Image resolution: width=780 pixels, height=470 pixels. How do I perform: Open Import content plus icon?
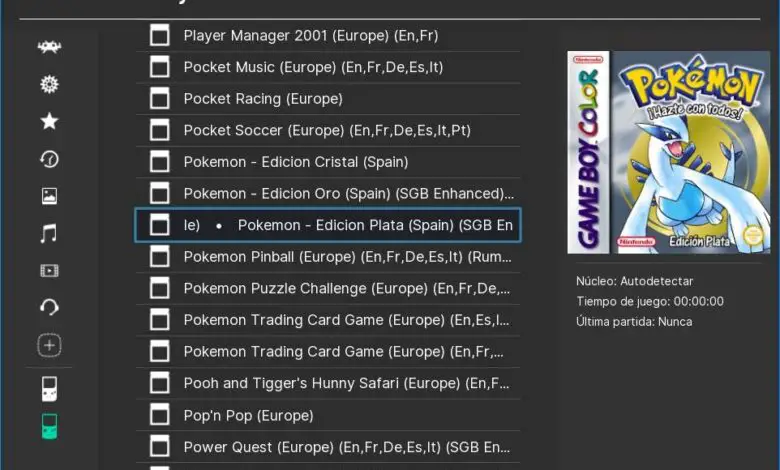tap(49, 345)
